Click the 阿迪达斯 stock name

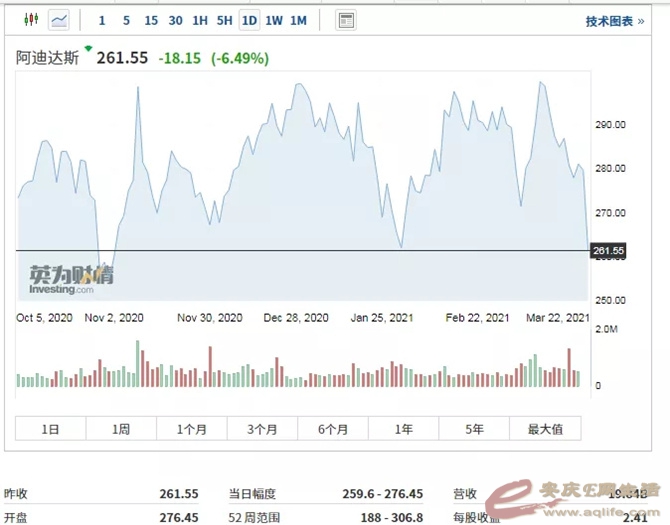point(47,58)
